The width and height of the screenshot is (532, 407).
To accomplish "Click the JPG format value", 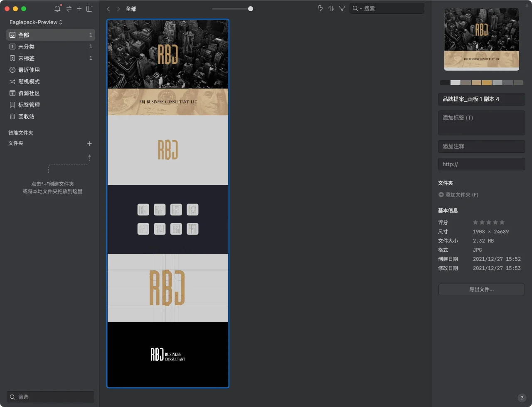I will (x=478, y=250).
